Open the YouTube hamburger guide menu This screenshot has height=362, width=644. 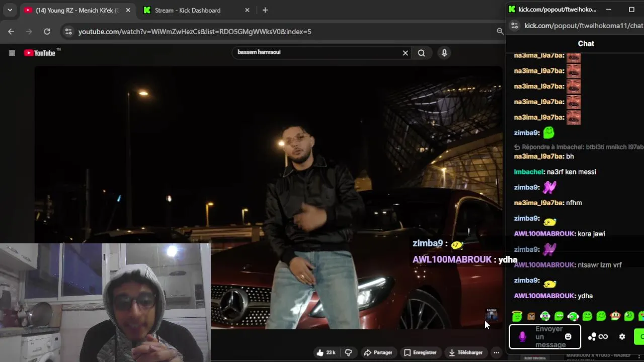pos(12,53)
